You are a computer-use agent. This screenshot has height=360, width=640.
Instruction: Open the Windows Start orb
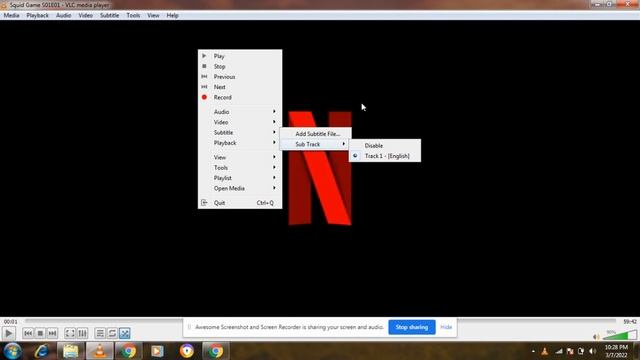click(x=13, y=351)
